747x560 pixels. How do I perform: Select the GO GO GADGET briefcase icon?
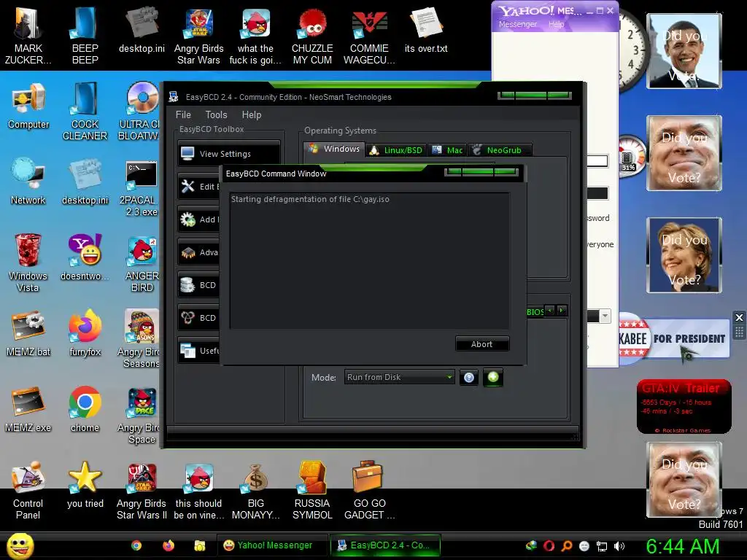coord(368,491)
